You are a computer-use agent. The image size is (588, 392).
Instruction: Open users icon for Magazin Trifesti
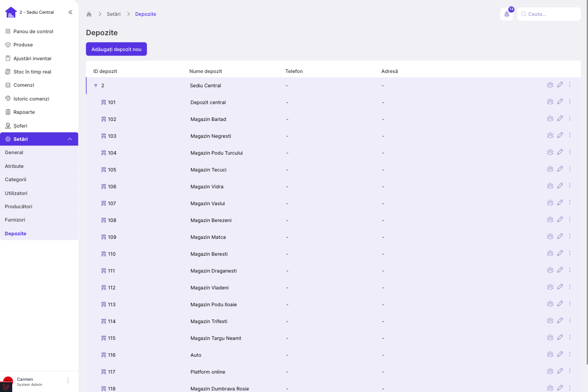[550, 321]
